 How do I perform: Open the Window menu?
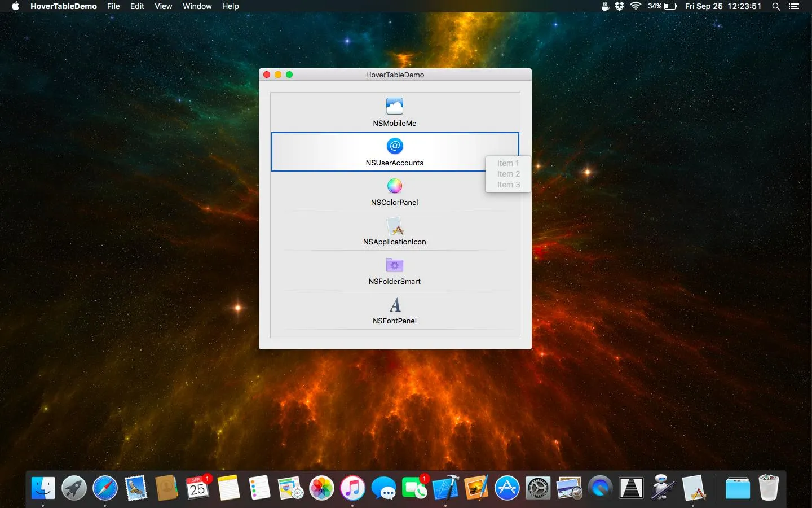197,6
